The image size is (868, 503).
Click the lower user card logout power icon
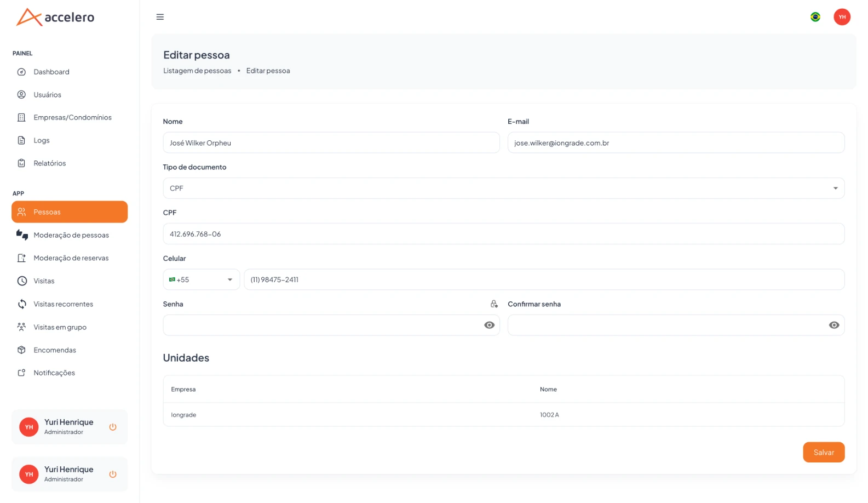[x=113, y=474]
